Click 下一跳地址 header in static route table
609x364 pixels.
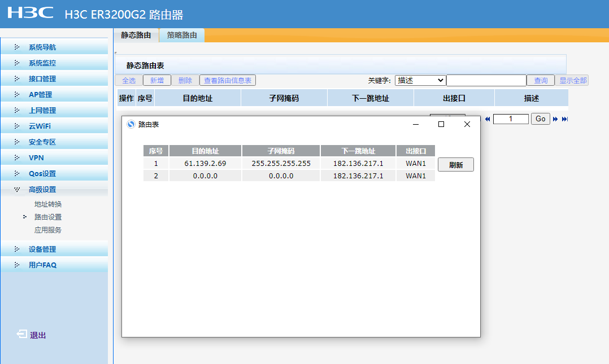pyautogui.click(x=371, y=98)
